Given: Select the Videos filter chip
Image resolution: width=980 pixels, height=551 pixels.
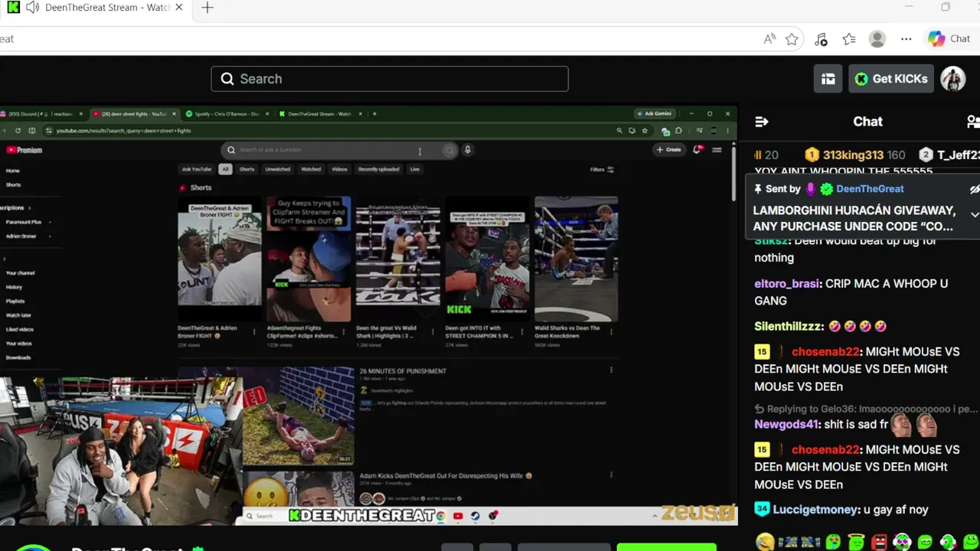Looking at the screenshot, I should [340, 169].
